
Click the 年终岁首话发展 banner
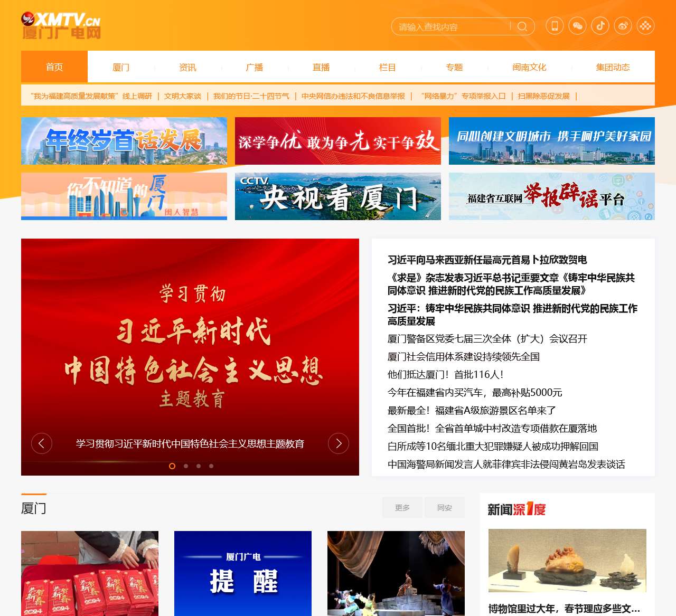pos(124,141)
